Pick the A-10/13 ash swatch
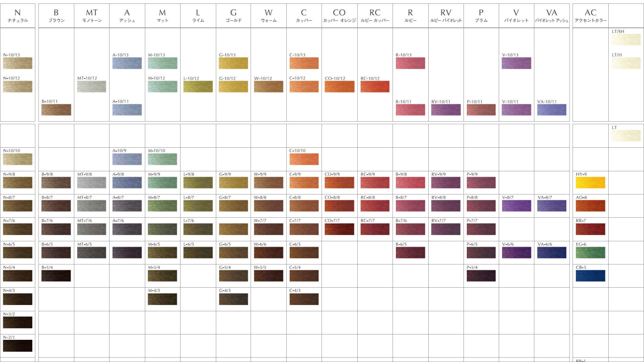Image resolution: width=644 pixels, height=362 pixels. point(127,63)
